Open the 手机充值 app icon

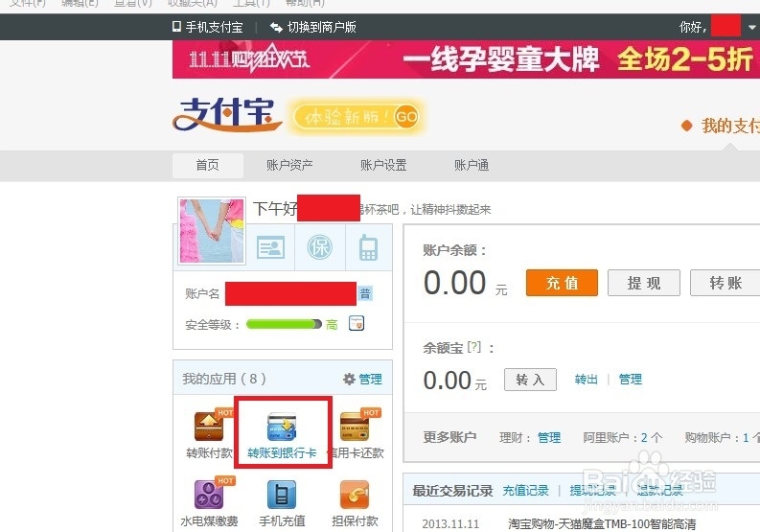click(x=282, y=495)
